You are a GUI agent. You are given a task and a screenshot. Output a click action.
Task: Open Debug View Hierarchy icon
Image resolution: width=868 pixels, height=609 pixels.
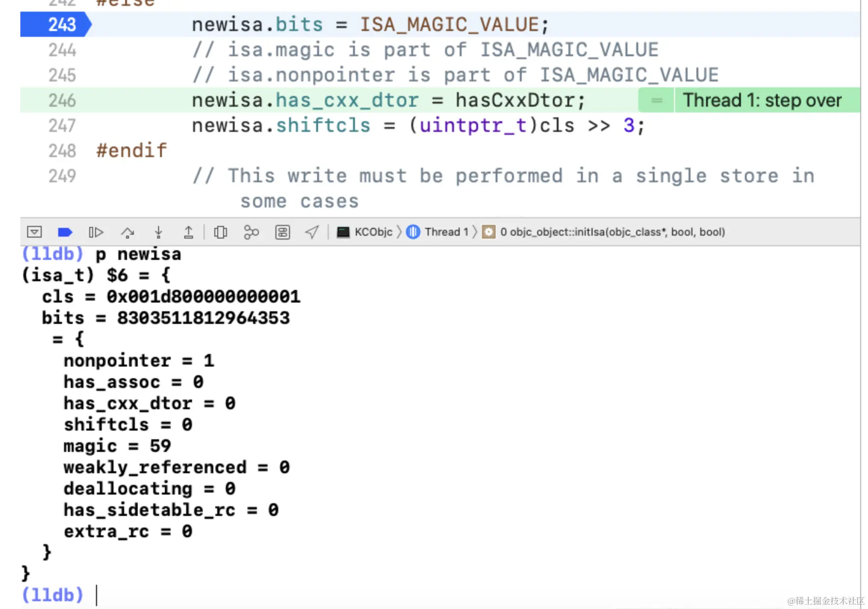(x=220, y=233)
